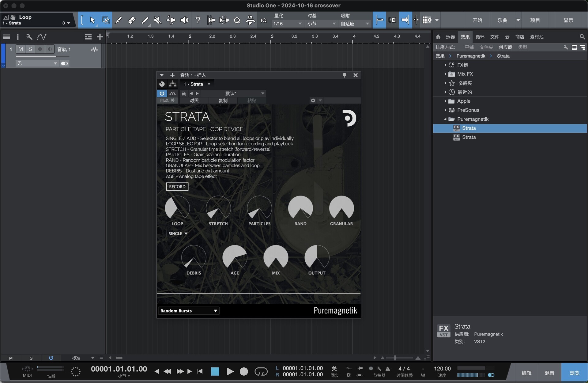The height and width of the screenshot is (383, 588).
Task: Open the 商店 browser tab
Action: click(x=519, y=37)
